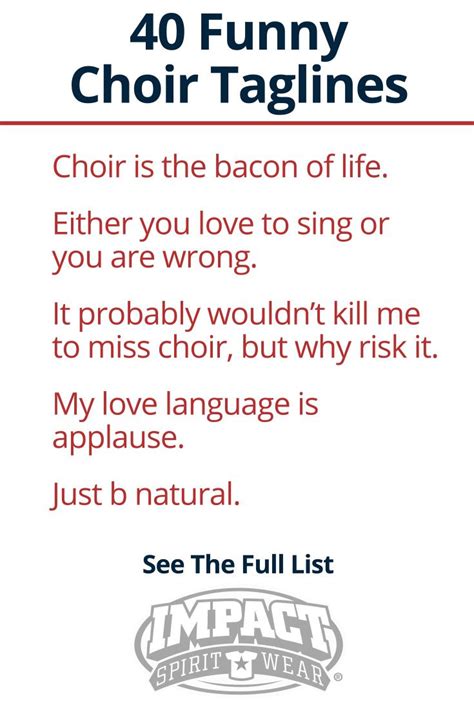The height and width of the screenshot is (710, 474).
Task: Click the 'but why risk it.' phrase
Action: click(x=340, y=347)
